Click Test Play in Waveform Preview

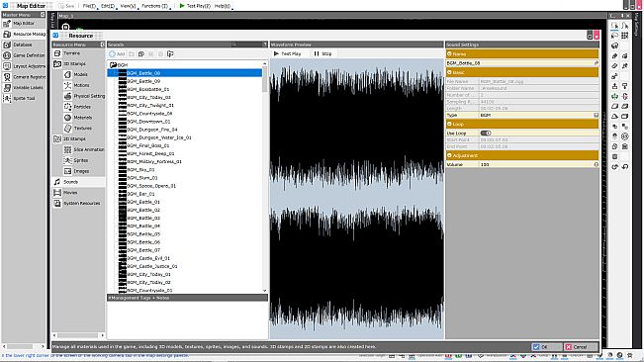coord(288,53)
